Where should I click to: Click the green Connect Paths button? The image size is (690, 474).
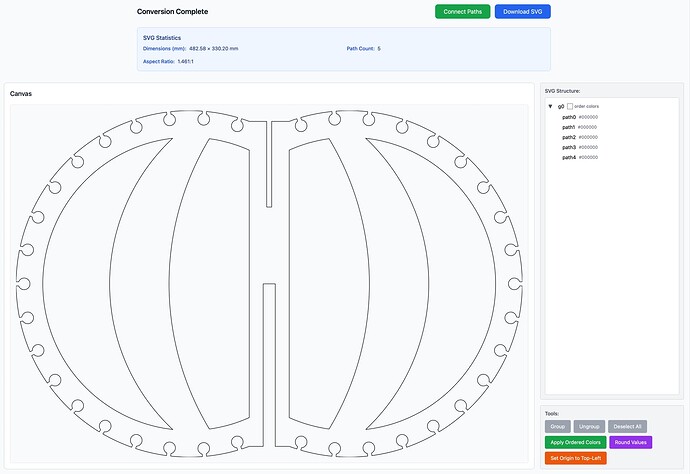462,12
